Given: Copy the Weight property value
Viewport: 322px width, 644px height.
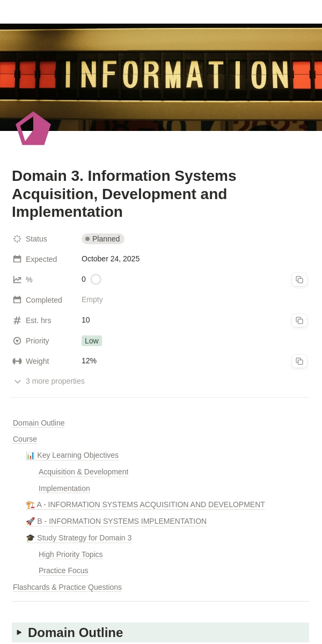Looking at the screenshot, I should pos(299,361).
